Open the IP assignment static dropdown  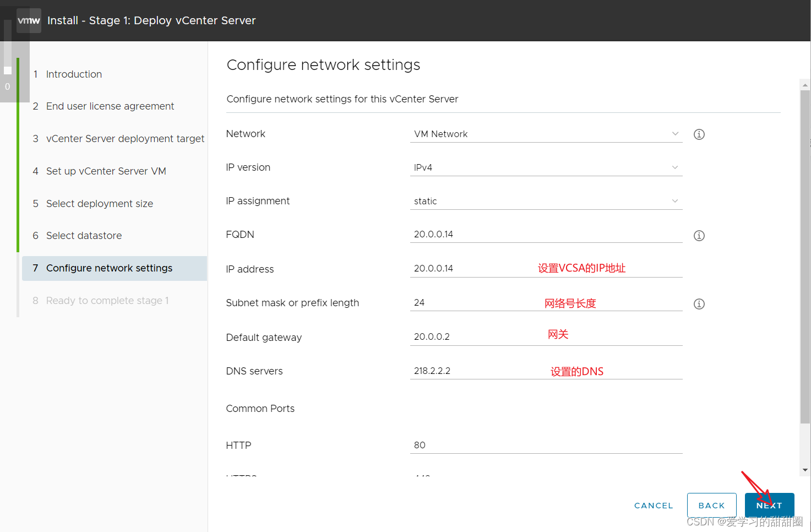click(546, 201)
